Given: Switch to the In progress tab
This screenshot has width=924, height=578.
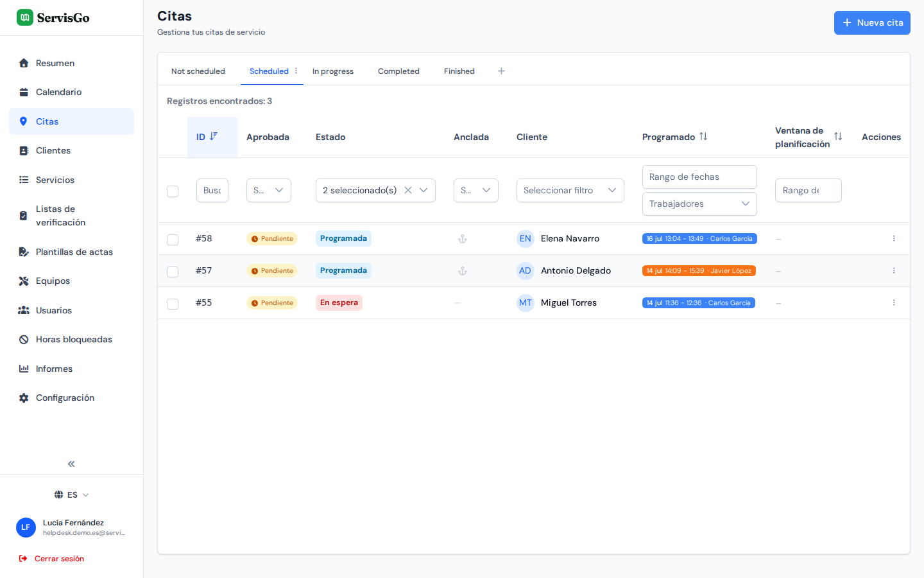Looking at the screenshot, I should pyautogui.click(x=333, y=71).
